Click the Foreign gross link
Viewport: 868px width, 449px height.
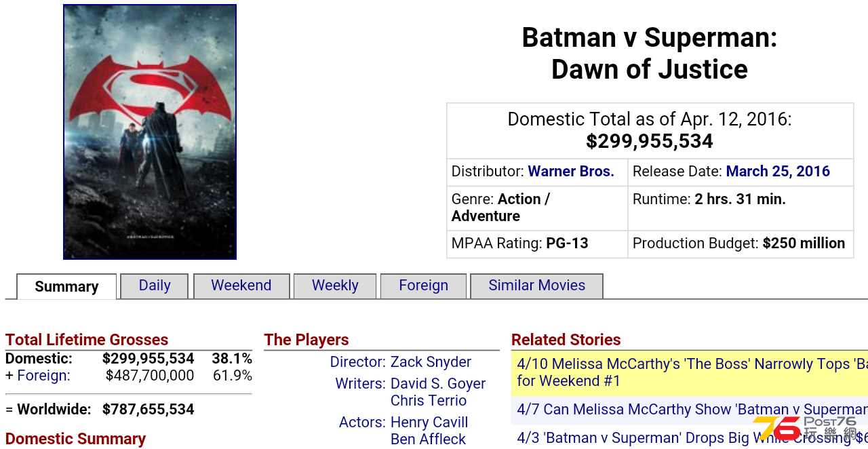tap(43, 376)
